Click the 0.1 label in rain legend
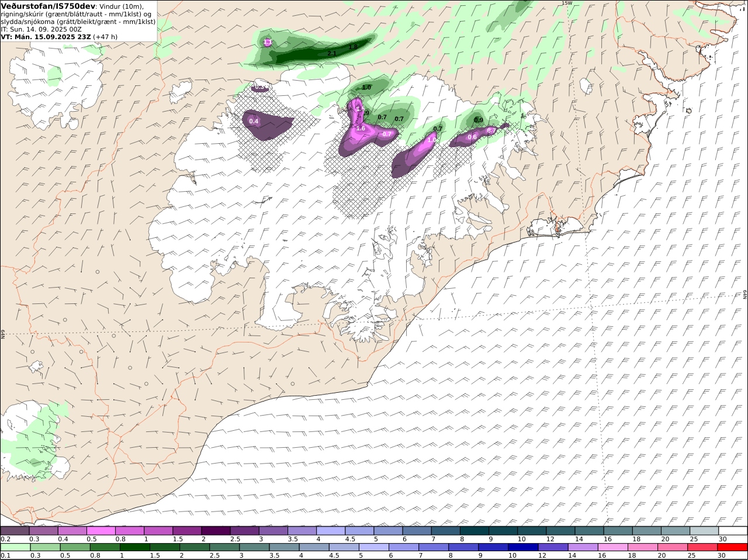 pos(6,555)
